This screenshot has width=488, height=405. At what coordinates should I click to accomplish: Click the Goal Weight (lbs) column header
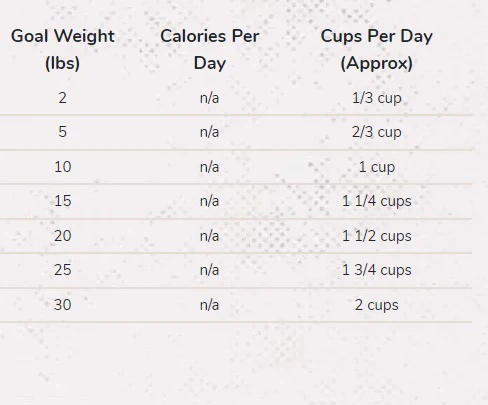63,49
